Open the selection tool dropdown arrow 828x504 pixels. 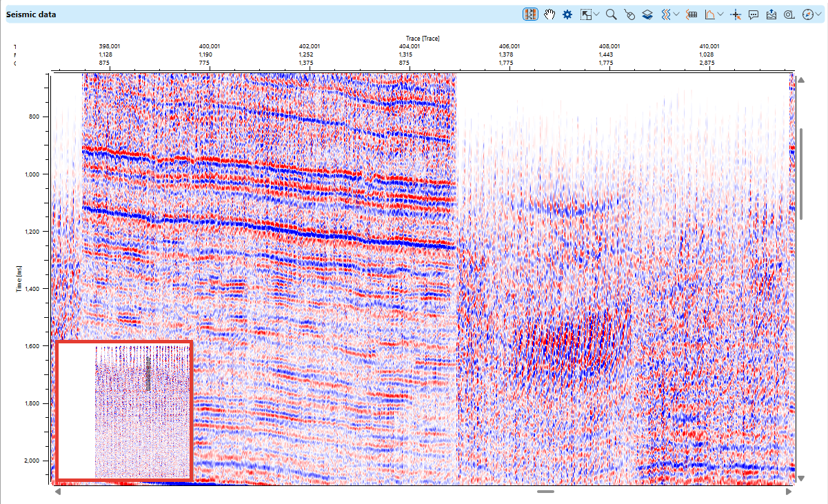click(x=596, y=14)
